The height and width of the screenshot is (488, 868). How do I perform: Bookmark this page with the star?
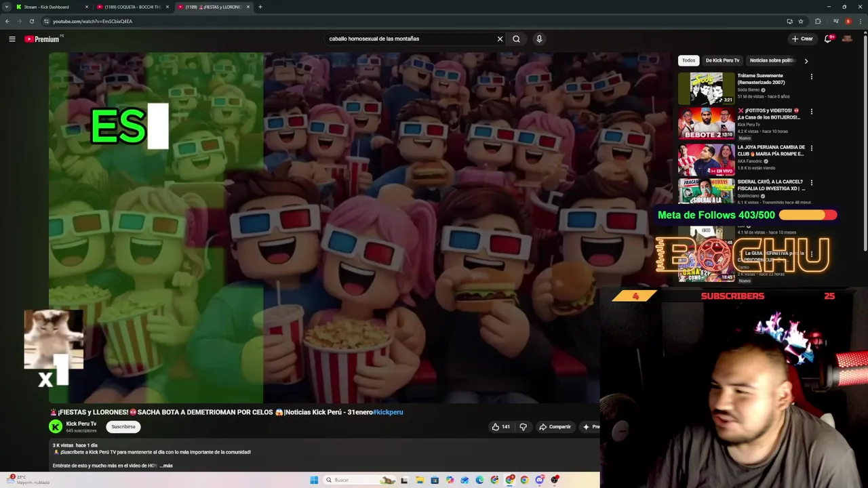[x=800, y=21]
